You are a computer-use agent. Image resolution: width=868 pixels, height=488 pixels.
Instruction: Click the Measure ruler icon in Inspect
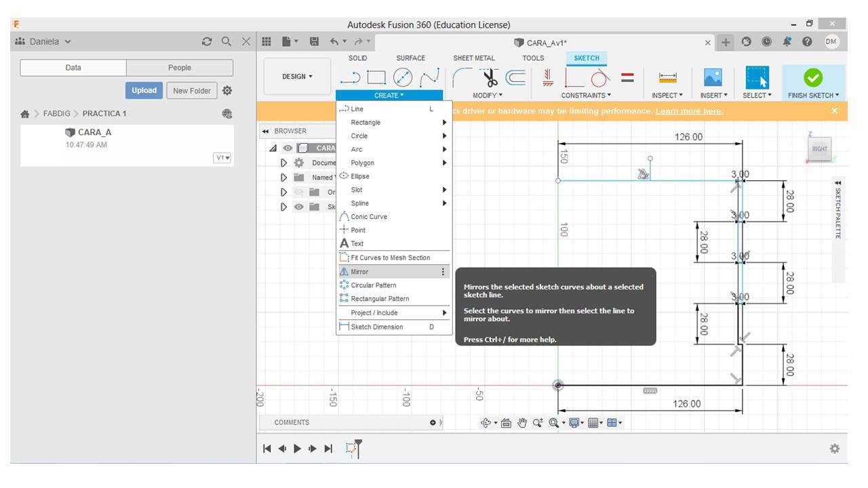coord(668,77)
